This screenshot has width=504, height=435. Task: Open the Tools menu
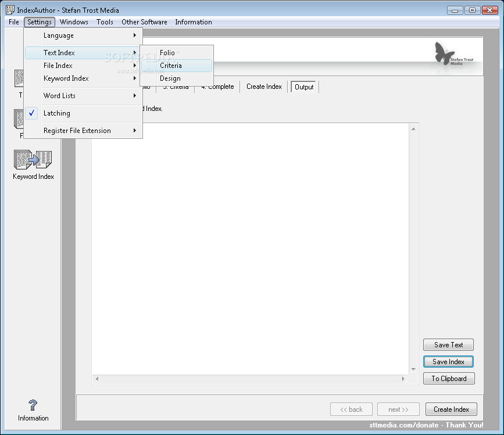pyautogui.click(x=105, y=22)
